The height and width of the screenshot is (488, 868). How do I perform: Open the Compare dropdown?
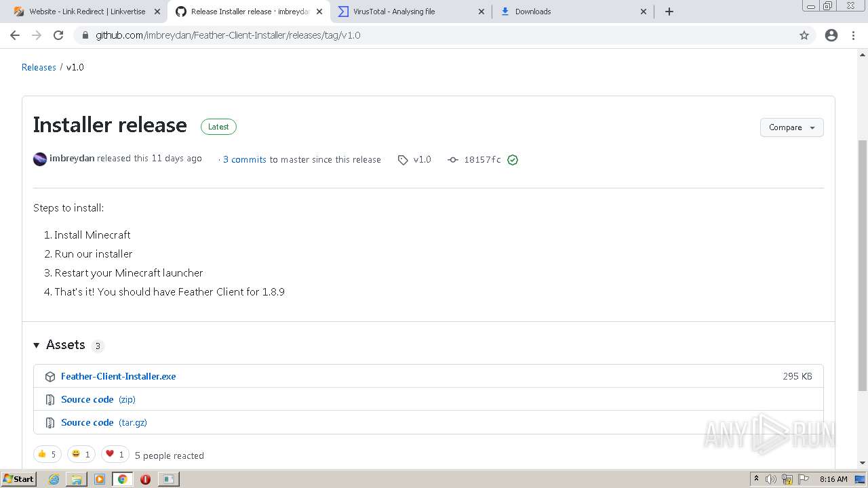tap(791, 127)
